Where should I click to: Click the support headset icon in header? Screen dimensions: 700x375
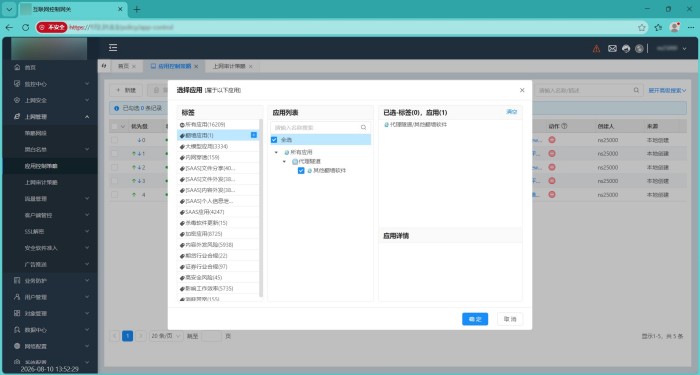[x=626, y=49]
